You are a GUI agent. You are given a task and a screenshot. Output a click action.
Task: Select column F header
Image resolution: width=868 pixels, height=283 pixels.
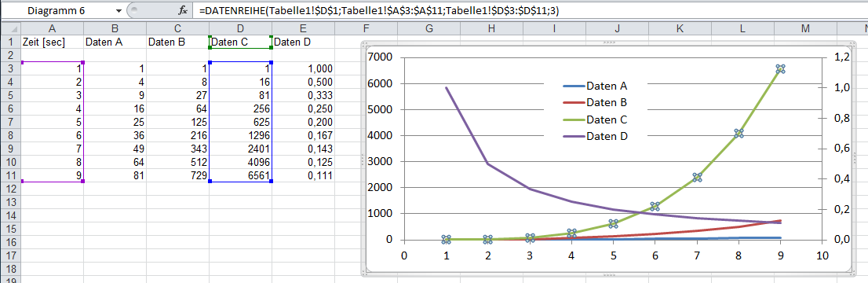point(366,28)
